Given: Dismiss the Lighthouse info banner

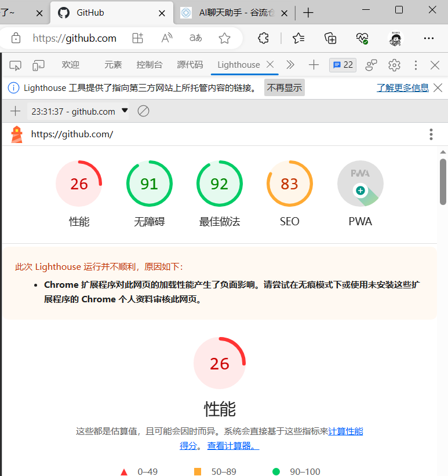Looking at the screenshot, I should 438,88.
